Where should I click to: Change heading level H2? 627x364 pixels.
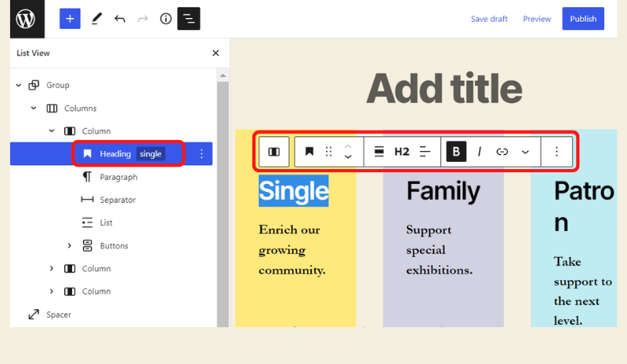401,152
